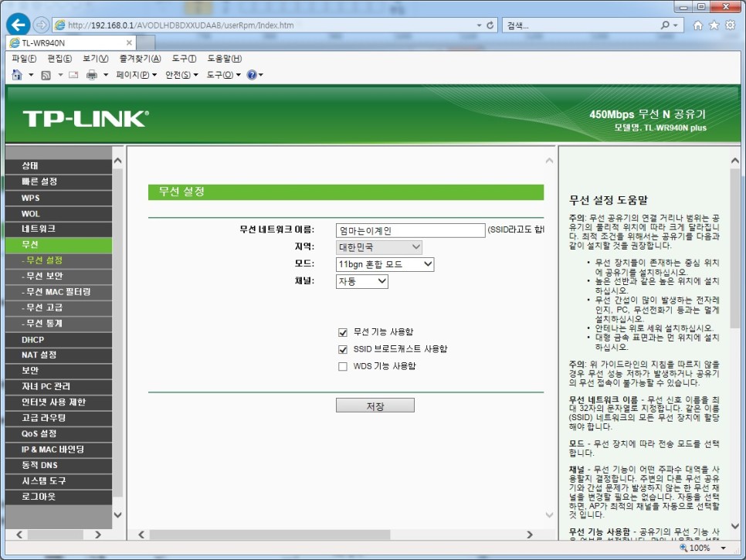Open 상태 in the sidebar
The image size is (746, 560).
click(59, 166)
